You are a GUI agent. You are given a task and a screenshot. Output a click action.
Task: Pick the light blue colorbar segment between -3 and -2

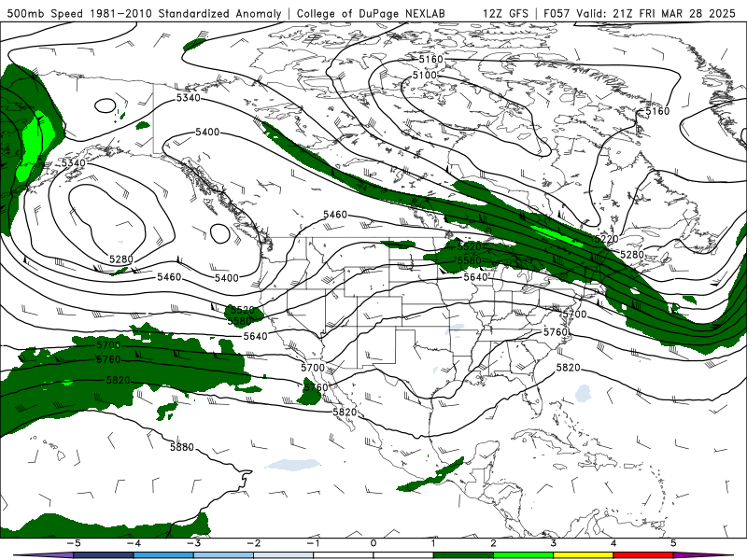point(223,555)
